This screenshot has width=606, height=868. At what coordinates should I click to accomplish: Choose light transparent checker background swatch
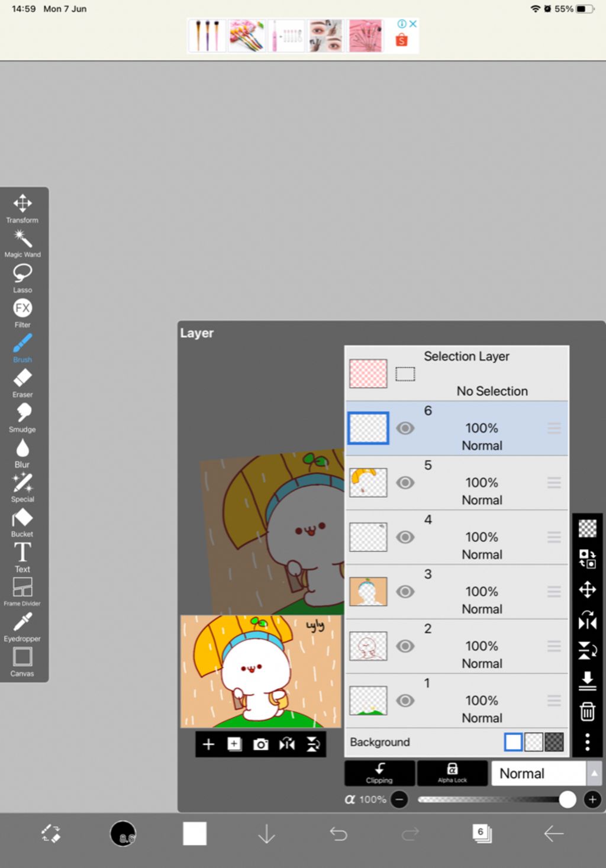(534, 741)
